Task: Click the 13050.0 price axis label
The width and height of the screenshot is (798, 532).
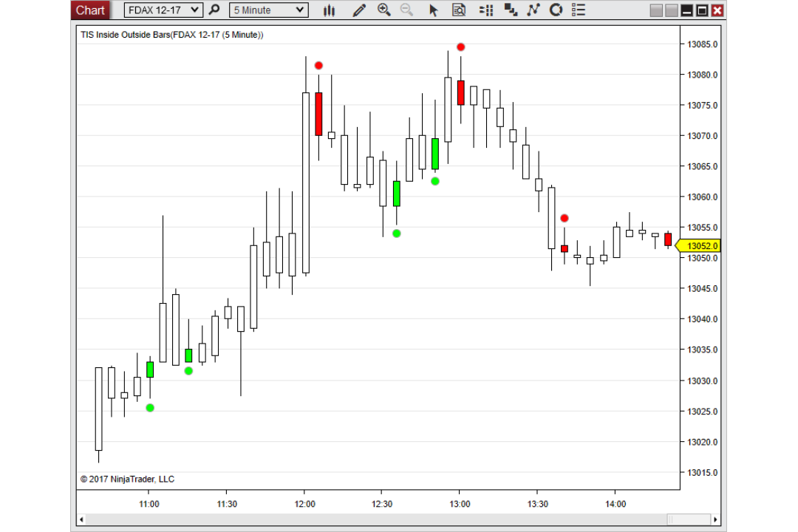Action: click(703, 258)
